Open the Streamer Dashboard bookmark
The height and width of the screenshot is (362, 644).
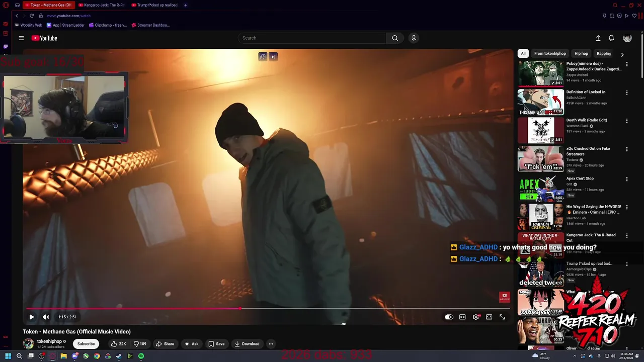(x=150, y=25)
